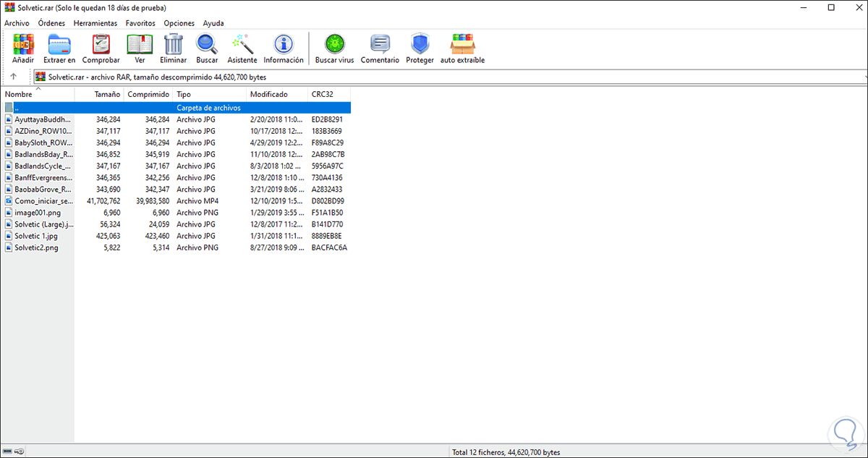Click the modified date 8/27/2018 9:09

click(x=278, y=247)
